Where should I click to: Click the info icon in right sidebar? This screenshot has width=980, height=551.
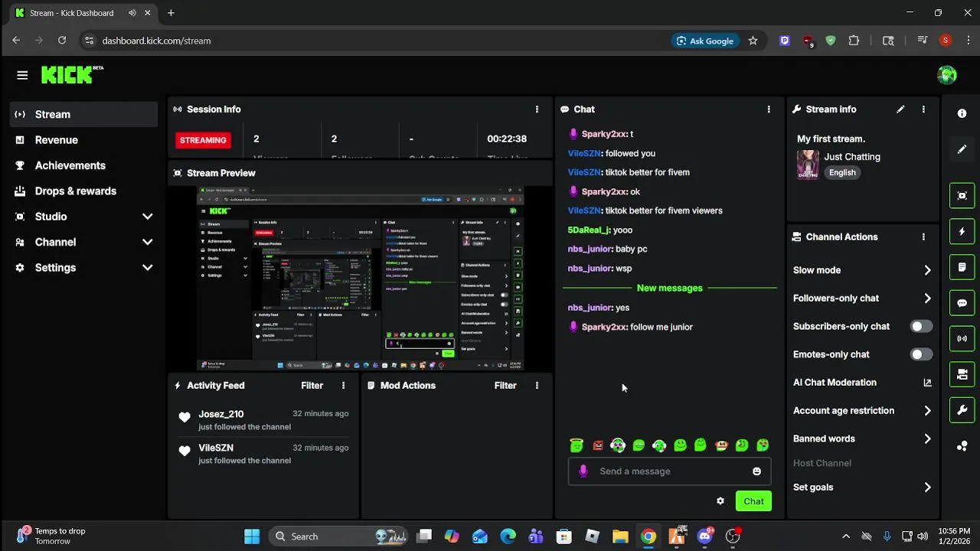click(x=962, y=113)
